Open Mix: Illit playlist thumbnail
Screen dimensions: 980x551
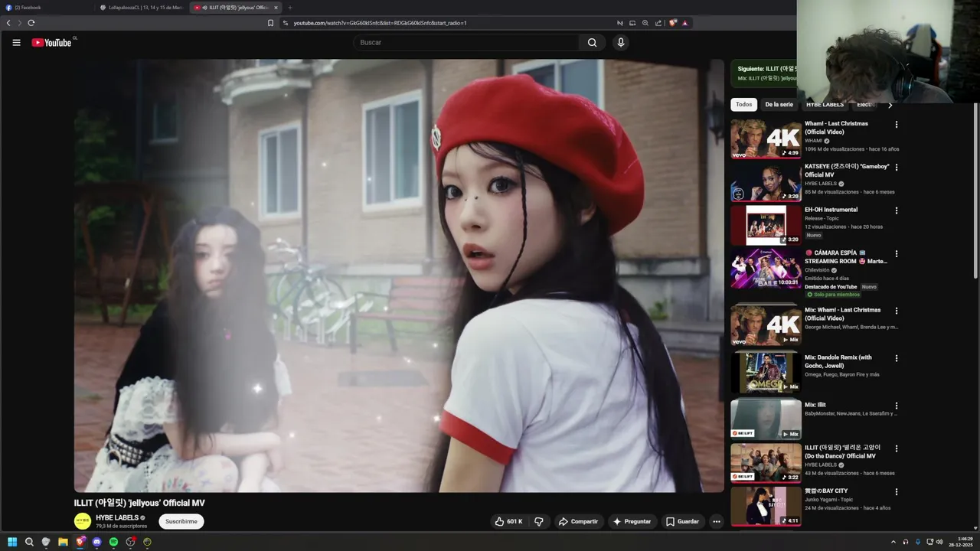766,419
